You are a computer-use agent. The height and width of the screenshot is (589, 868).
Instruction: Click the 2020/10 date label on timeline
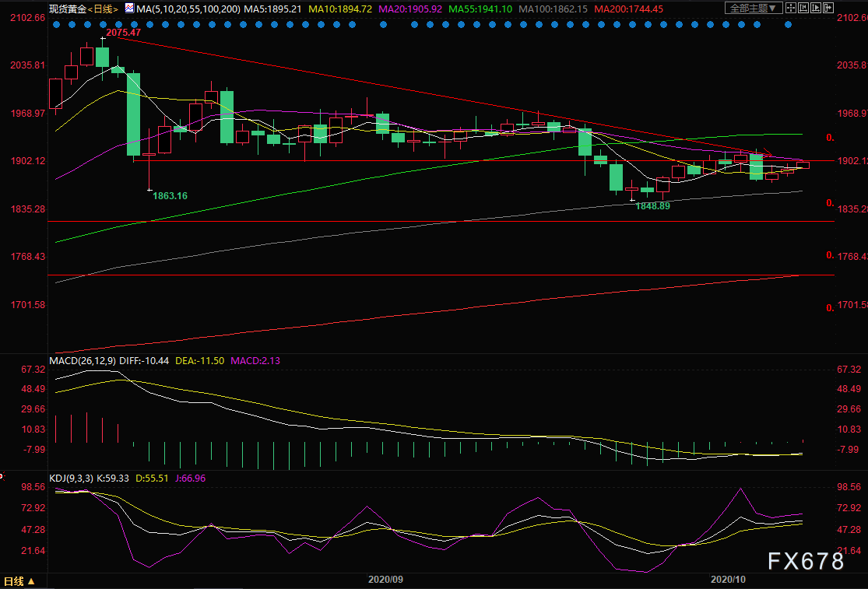coord(728,579)
